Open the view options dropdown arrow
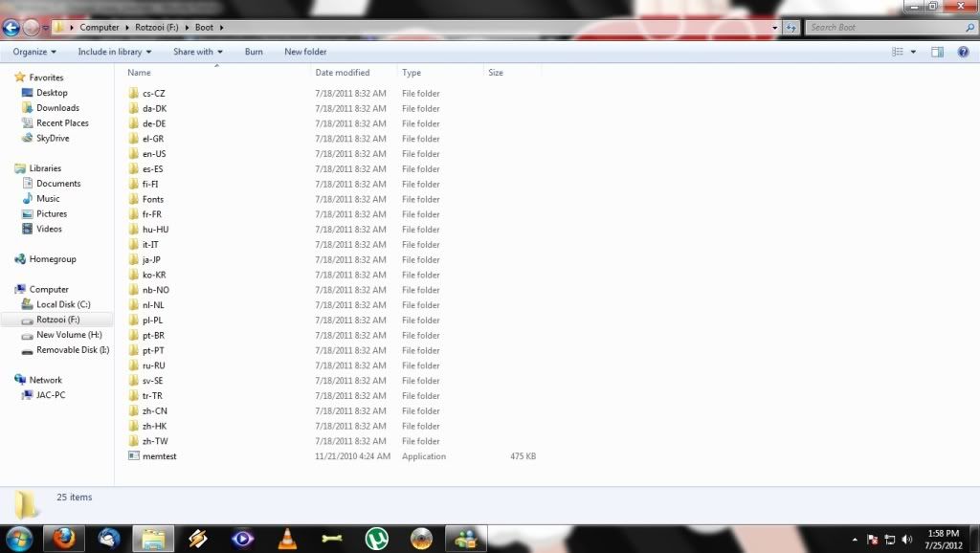The width and height of the screenshot is (980, 553). [913, 52]
